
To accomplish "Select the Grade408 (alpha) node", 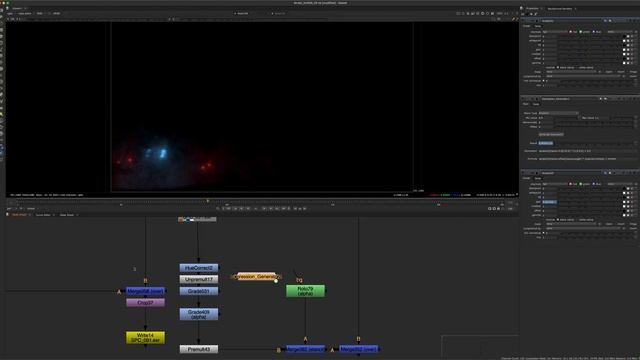I will pos(199,314).
